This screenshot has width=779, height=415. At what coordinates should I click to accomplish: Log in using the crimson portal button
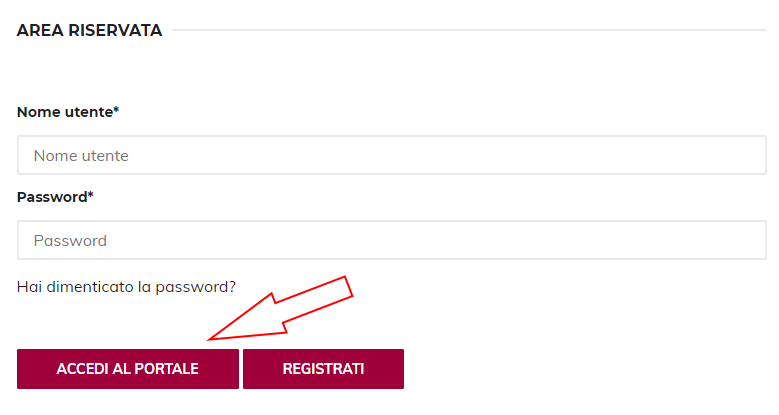pyautogui.click(x=127, y=369)
